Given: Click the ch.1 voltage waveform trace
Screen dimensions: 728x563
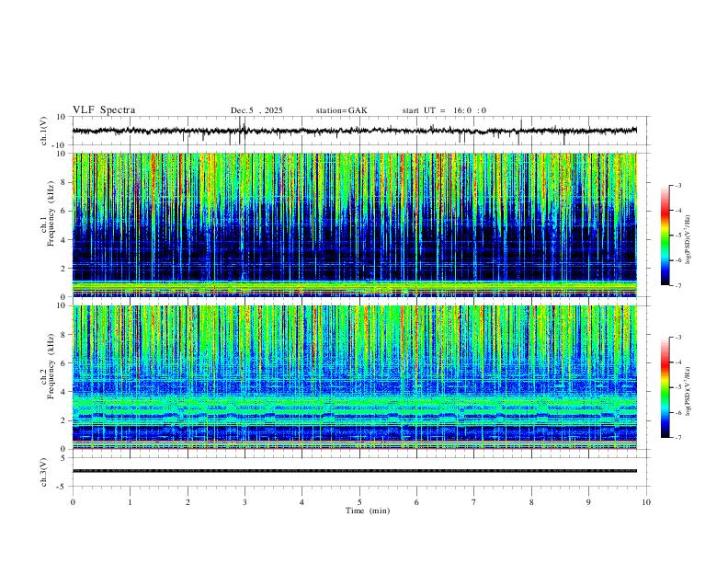Looking at the screenshot, I should [x=354, y=131].
